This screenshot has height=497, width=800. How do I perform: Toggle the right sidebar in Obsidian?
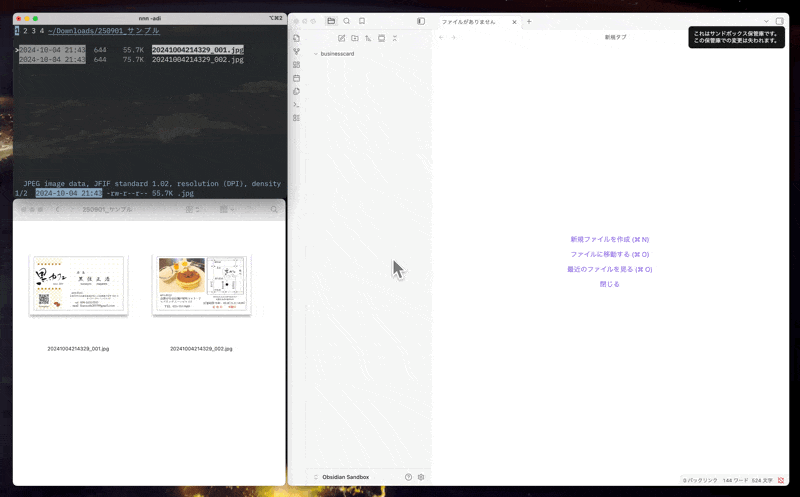click(x=780, y=21)
